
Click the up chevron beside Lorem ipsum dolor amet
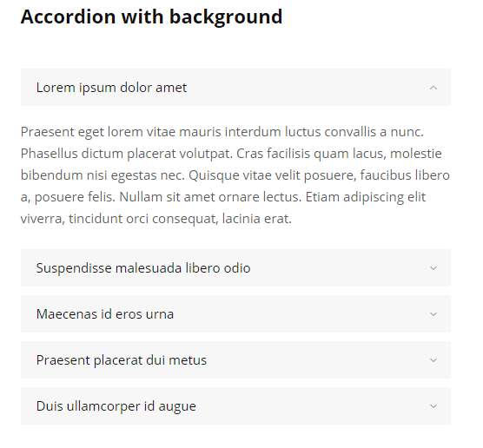click(x=433, y=88)
